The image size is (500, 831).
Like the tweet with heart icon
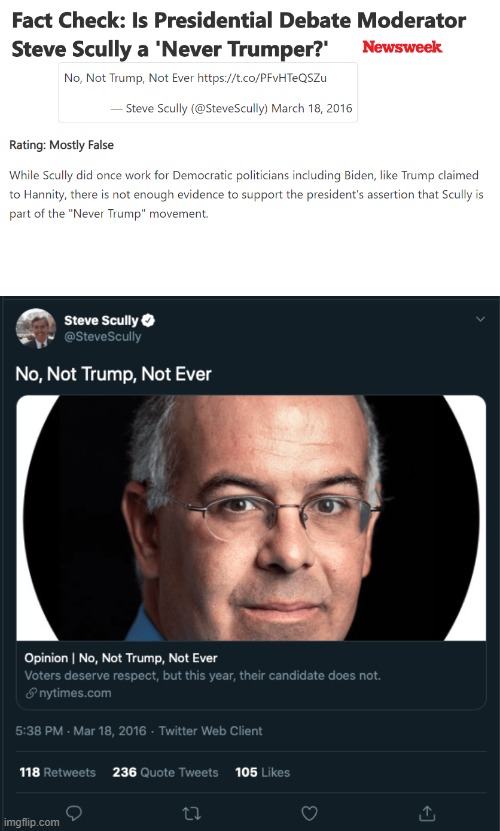click(309, 813)
